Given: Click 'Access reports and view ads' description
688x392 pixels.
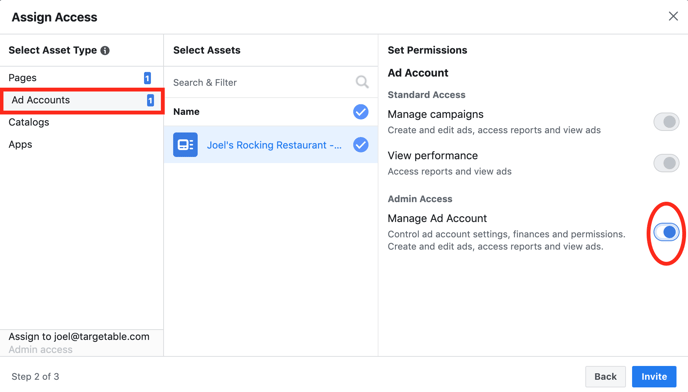Looking at the screenshot, I should pos(449,171).
